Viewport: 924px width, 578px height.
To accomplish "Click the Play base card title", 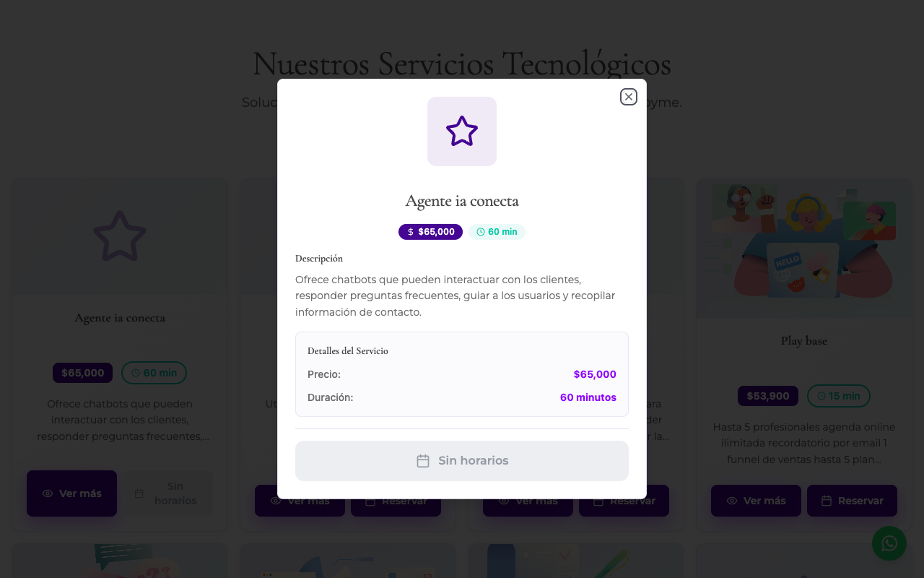I will click(804, 341).
